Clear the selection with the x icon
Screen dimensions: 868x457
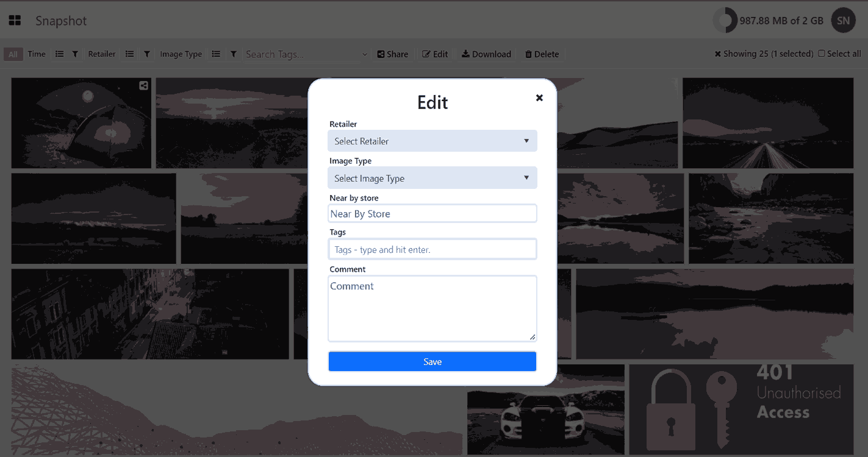(718, 54)
